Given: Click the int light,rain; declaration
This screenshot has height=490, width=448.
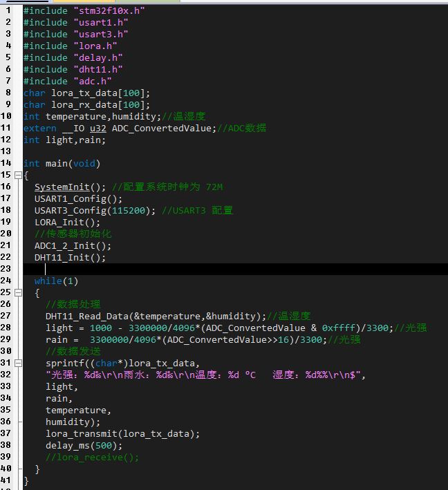Looking at the screenshot, I should coord(65,140).
